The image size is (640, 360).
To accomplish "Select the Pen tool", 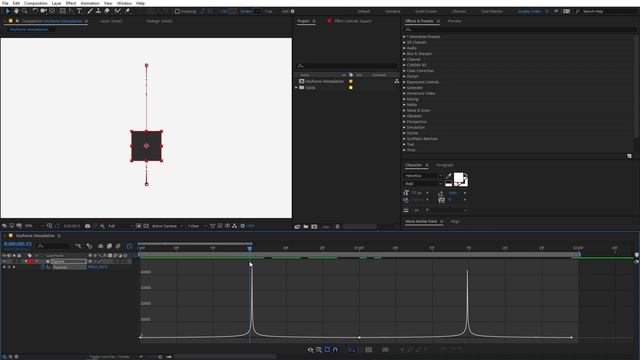I will tap(71, 11).
